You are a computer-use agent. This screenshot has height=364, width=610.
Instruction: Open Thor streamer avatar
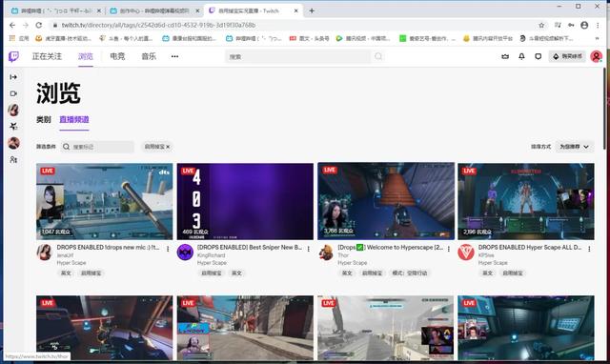(x=326, y=253)
